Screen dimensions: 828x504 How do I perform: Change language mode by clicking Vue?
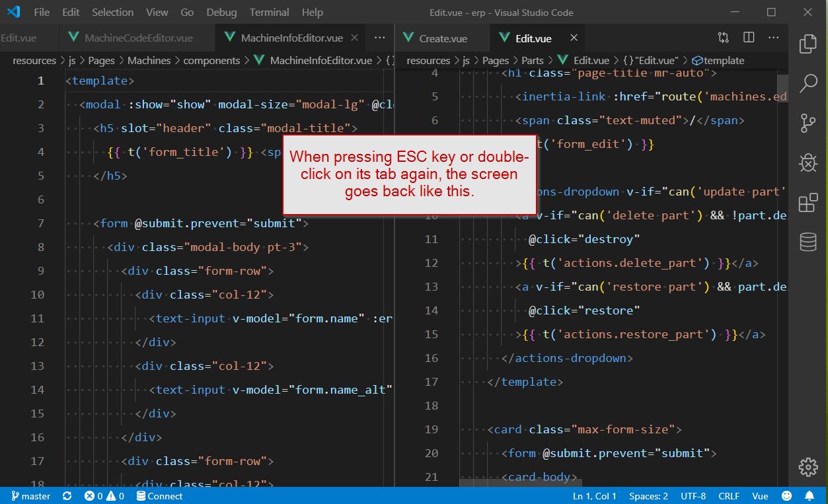coord(759,495)
